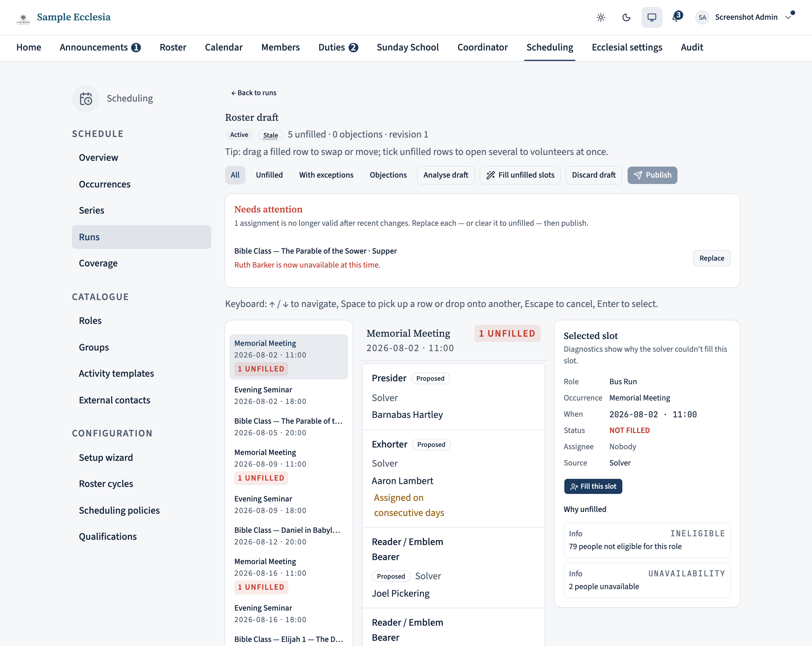Click Fill this slot button
The image size is (812, 646).
click(593, 486)
